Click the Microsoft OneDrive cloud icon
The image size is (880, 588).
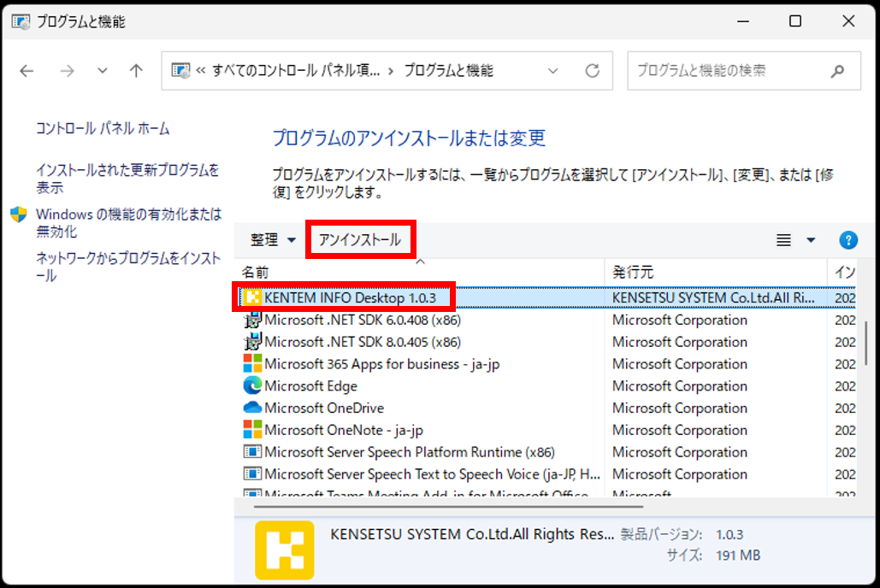(x=251, y=409)
